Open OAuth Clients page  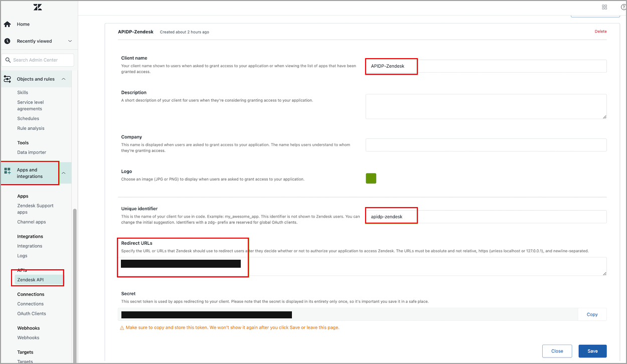click(x=32, y=313)
